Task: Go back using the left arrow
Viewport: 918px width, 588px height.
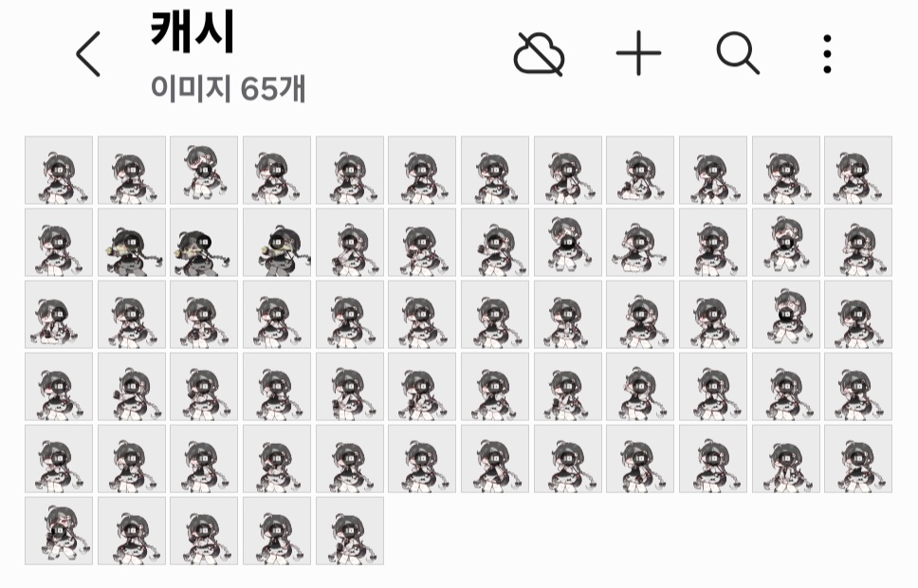Action: pyautogui.click(x=88, y=54)
